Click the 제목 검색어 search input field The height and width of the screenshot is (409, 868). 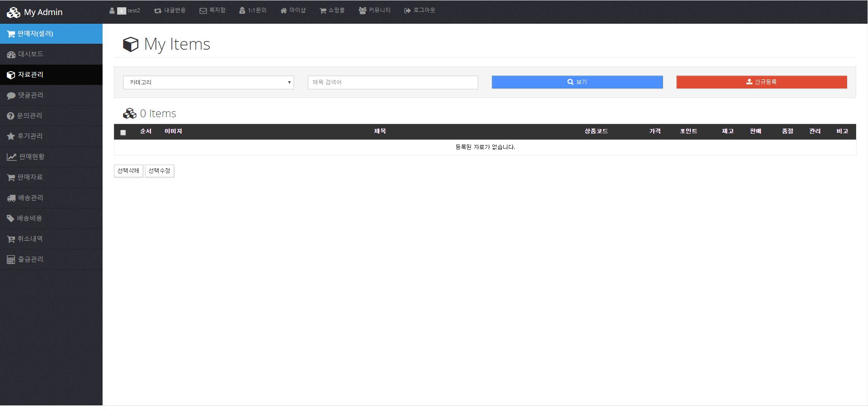point(393,83)
